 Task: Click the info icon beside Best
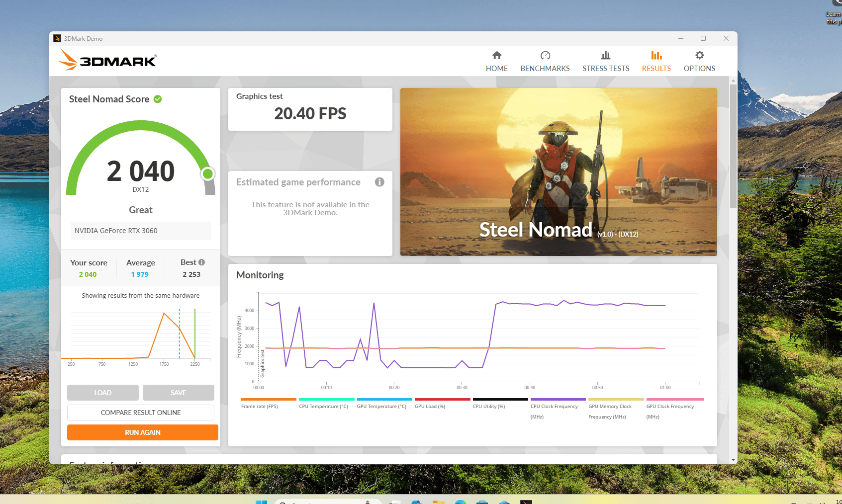[x=201, y=262]
